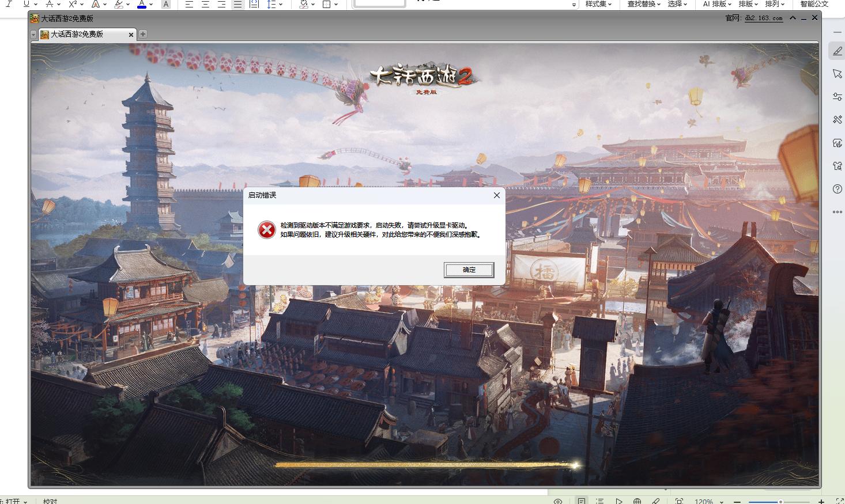845x504 pixels.
Task: Open font color dropdown arrow
Action: (x=151, y=5)
